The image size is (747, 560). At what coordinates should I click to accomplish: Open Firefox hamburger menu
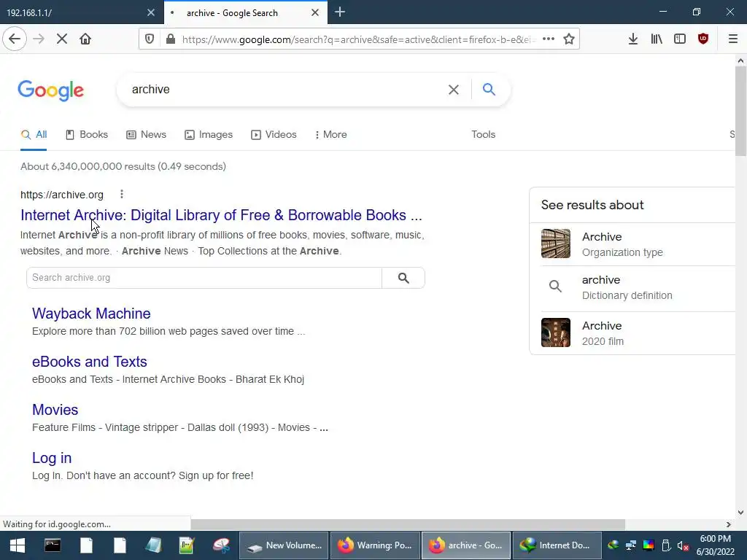[x=733, y=39]
